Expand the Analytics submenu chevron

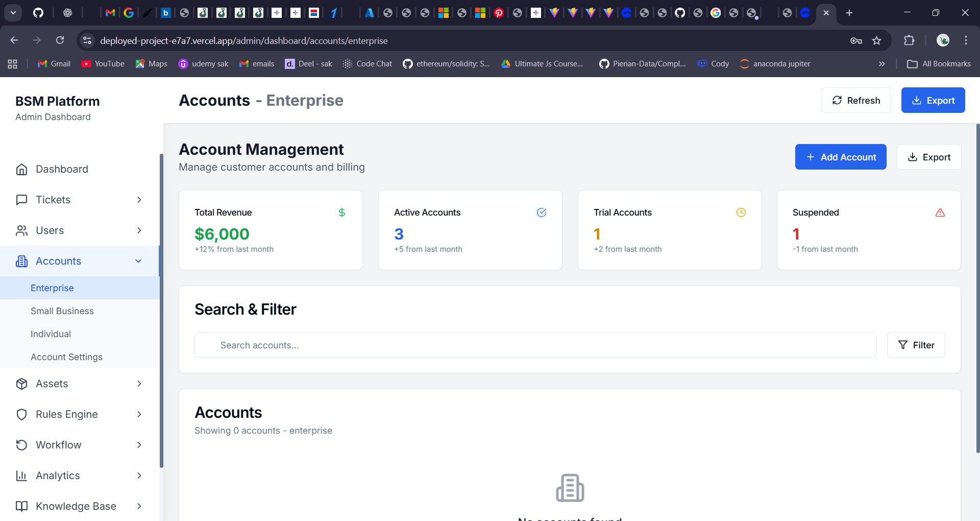tap(139, 476)
